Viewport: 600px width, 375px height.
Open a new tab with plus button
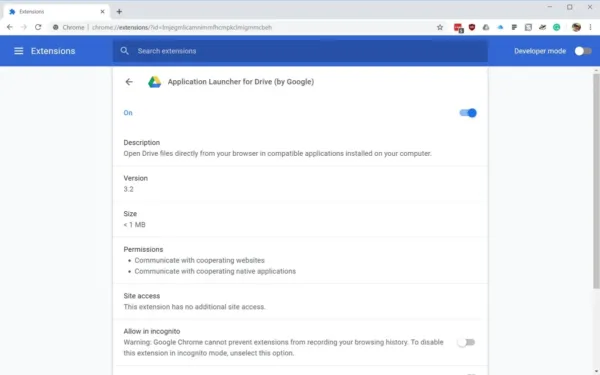coord(119,11)
